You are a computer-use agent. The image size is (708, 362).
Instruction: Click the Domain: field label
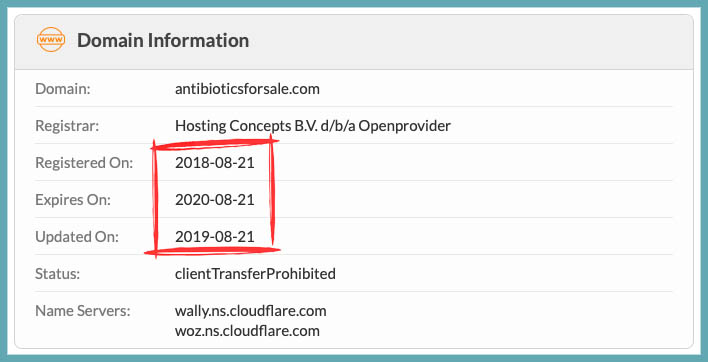[63, 89]
